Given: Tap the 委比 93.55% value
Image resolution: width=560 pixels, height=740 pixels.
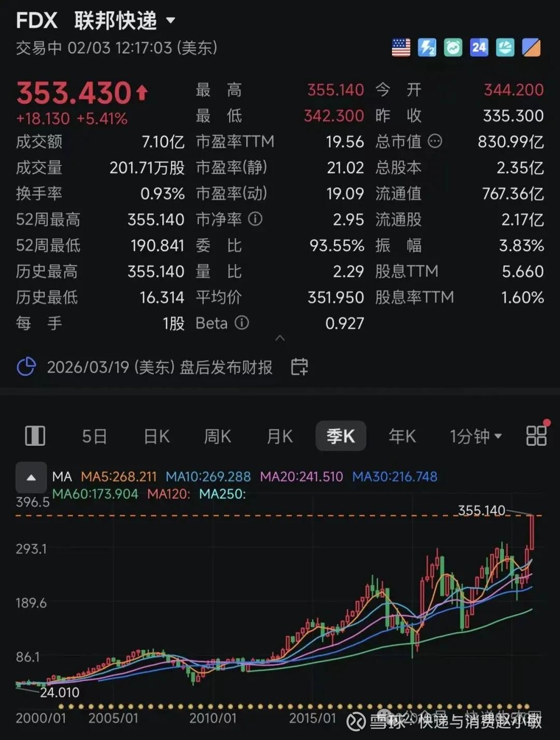Looking at the screenshot, I should point(337,245).
